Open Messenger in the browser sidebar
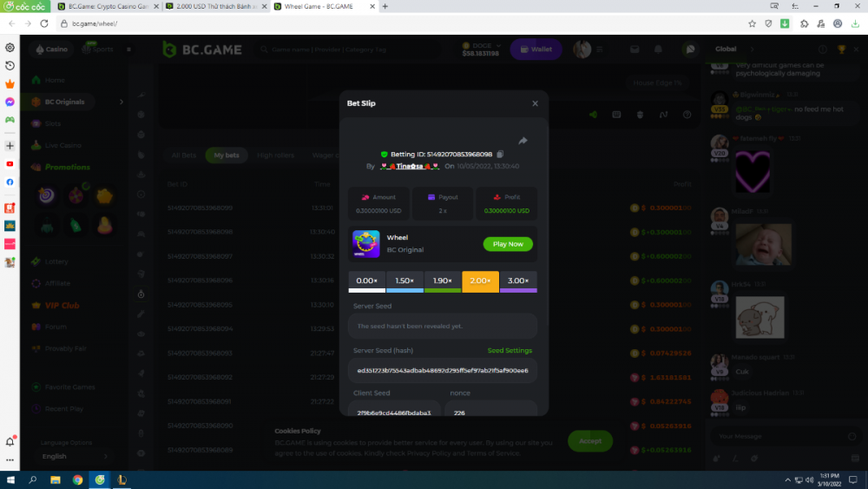Viewport: 868px width, 489px height. (10, 102)
